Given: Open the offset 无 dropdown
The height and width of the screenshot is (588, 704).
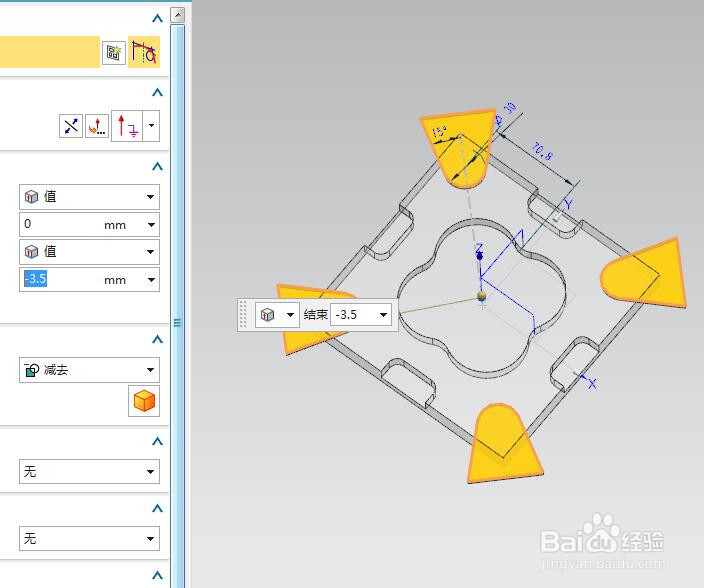Looking at the screenshot, I should tap(89, 538).
